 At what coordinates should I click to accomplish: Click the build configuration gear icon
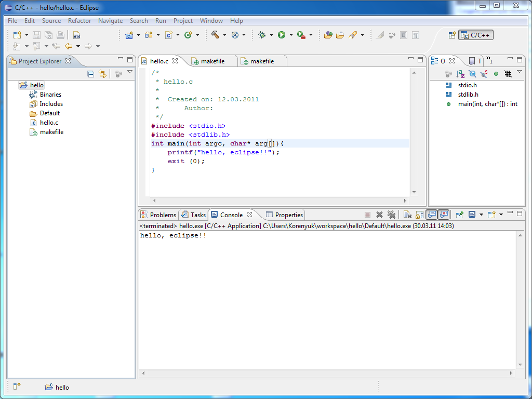pos(235,35)
